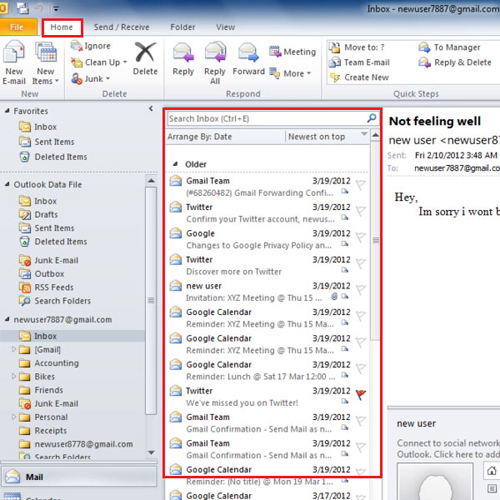Flag the Lunch reminder email
The height and width of the screenshot is (500, 500).
[x=361, y=368]
